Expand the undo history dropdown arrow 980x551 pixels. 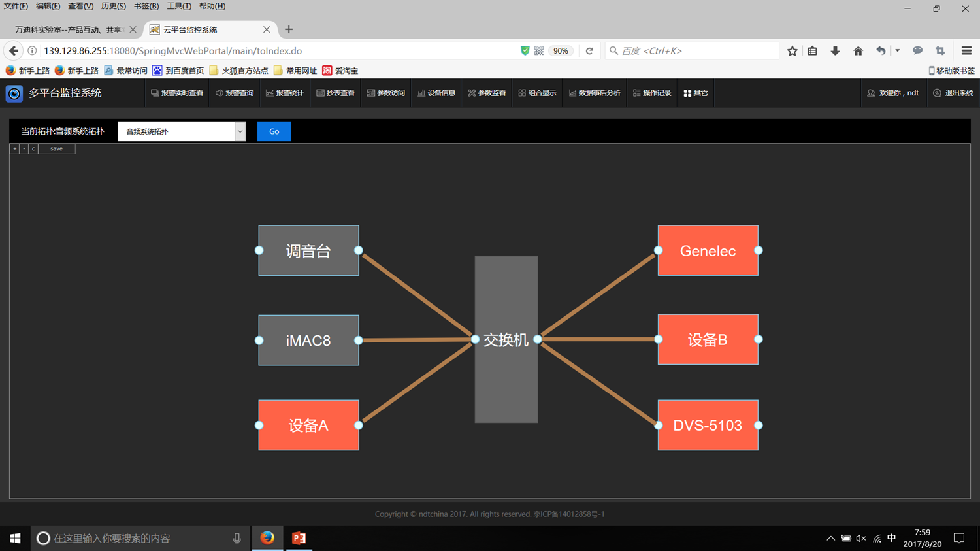[898, 51]
